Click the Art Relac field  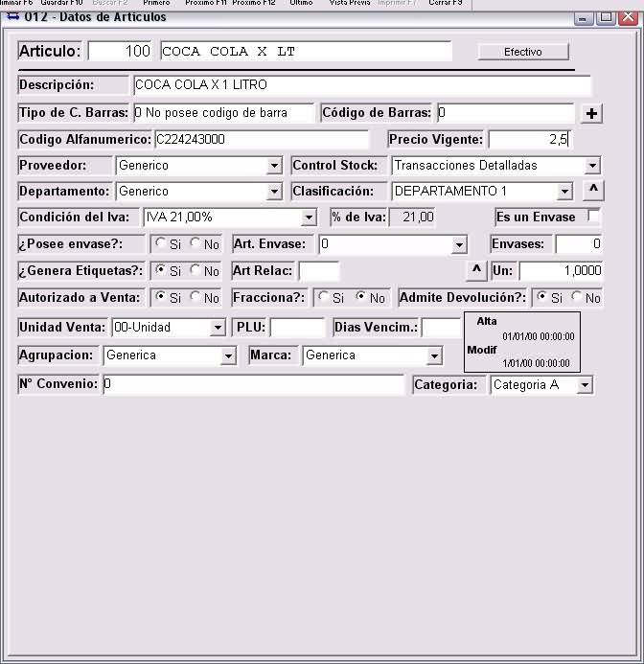319,271
